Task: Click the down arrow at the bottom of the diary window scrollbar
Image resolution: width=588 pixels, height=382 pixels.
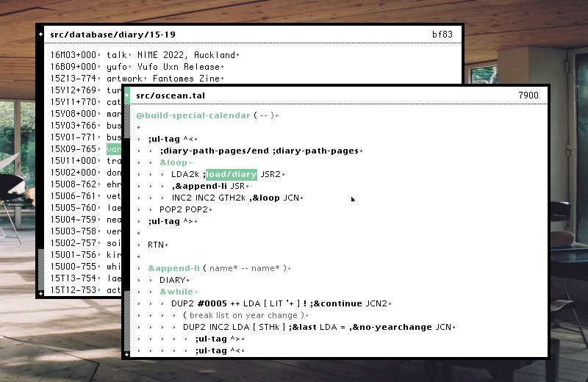Action: (40, 294)
